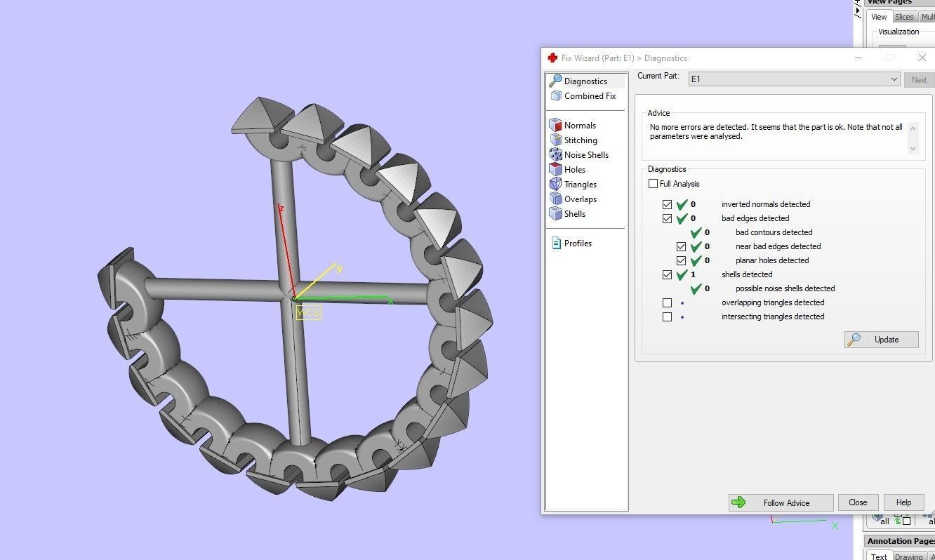The height and width of the screenshot is (560, 935).
Task: Uncheck shells detected checkbox
Action: pos(668,275)
